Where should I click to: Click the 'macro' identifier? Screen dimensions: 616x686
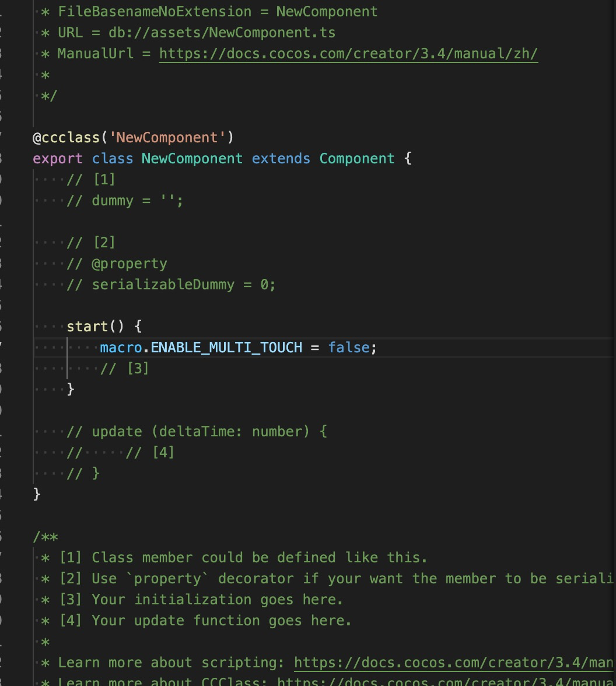click(x=121, y=348)
